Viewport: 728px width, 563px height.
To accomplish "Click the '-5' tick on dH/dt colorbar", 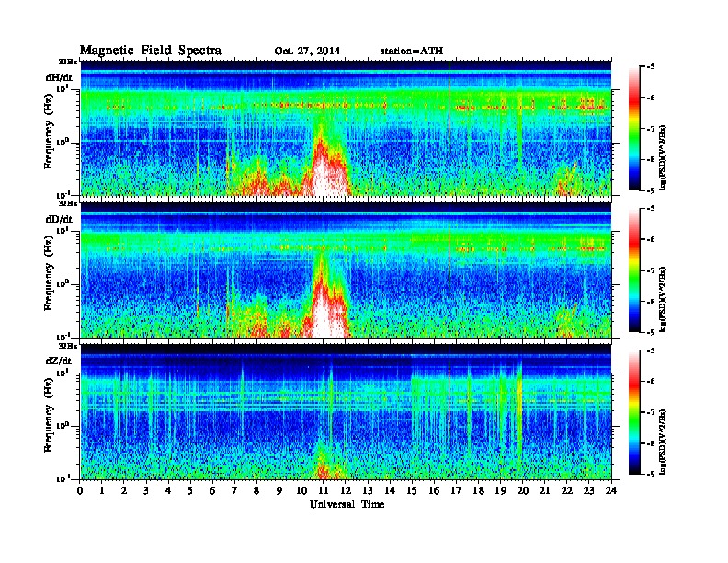I will coord(651,67).
